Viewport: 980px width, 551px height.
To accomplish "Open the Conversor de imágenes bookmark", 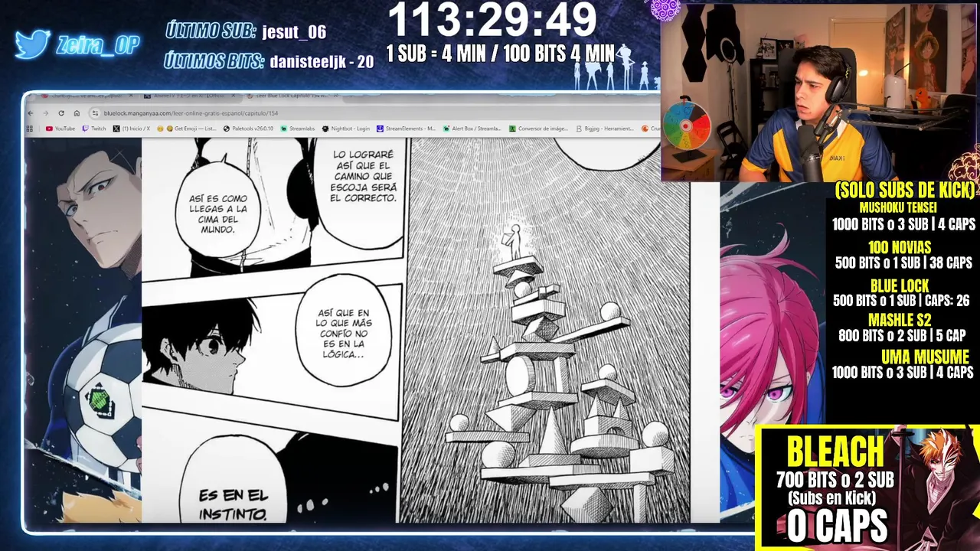I will coord(538,129).
